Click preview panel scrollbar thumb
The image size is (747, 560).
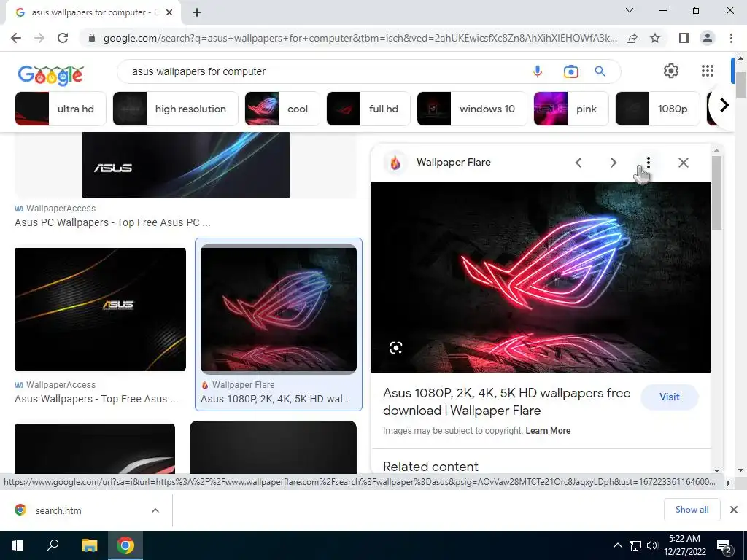click(x=716, y=192)
